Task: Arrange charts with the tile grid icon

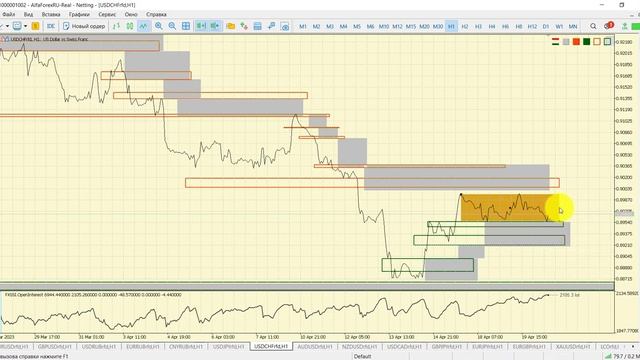Action: pos(186,26)
